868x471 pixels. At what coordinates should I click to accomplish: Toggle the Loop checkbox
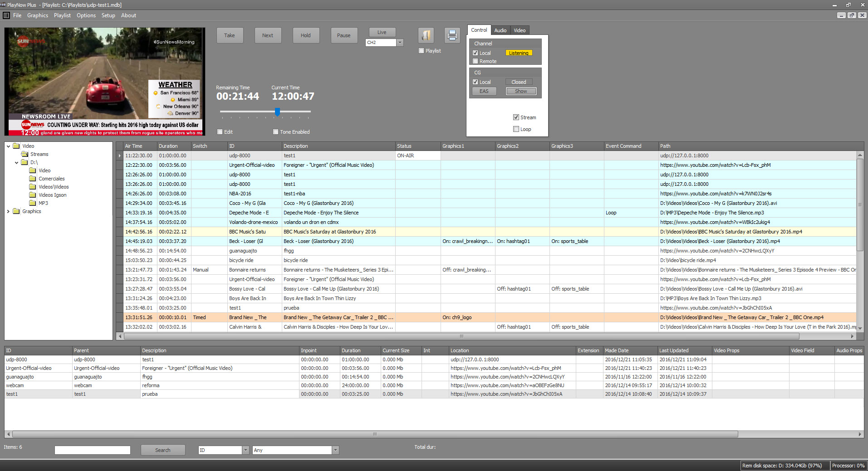coord(516,129)
